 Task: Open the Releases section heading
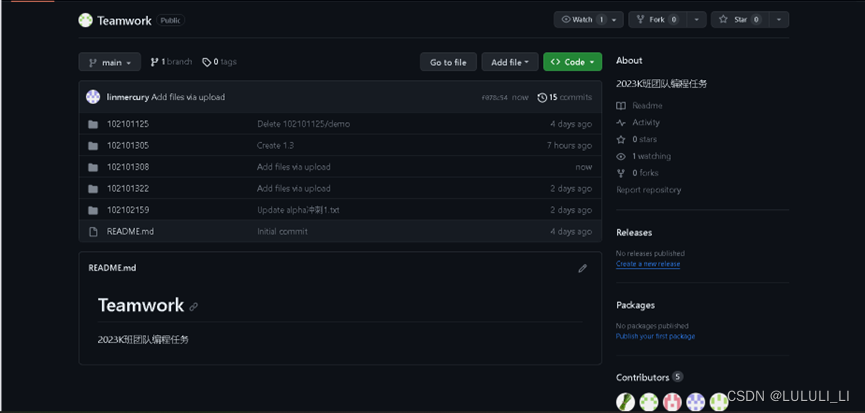pyautogui.click(x=634, y=233)
